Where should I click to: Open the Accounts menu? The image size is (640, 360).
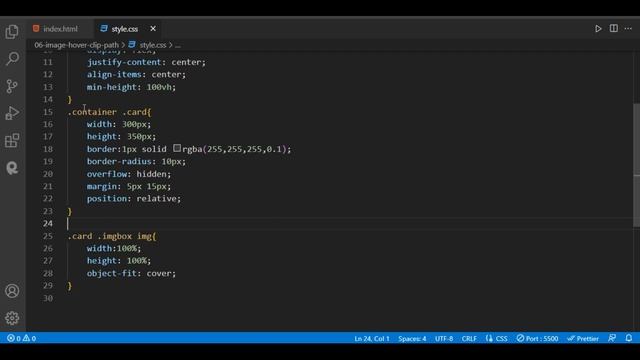pyautogui.click(x=12, y=291)
